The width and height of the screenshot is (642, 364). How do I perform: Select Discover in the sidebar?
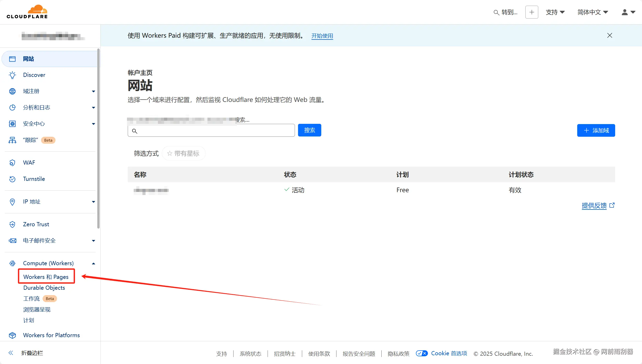34,75
